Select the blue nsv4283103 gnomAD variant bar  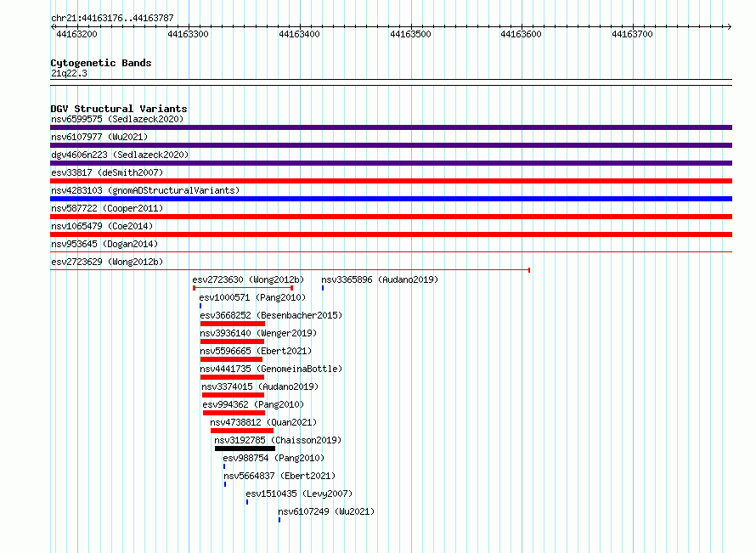[x=391, y=199]
